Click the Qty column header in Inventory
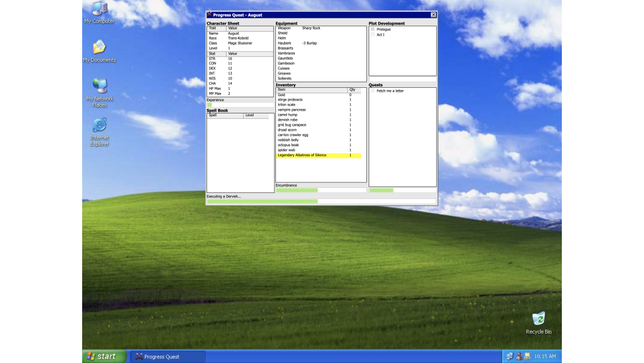This screenshot has width=644, height=363. tap(354, 89)
